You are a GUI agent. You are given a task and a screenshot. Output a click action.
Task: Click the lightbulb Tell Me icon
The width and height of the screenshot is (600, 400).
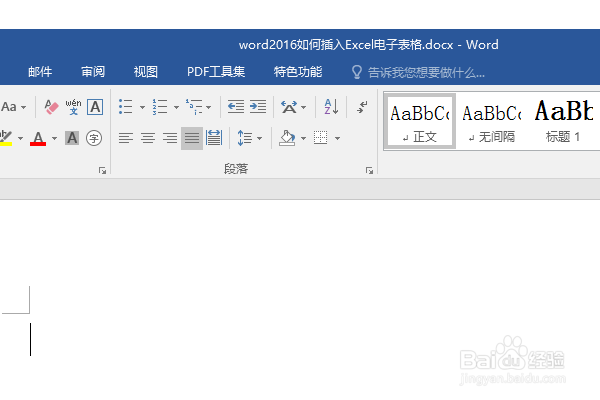pyautogui.click(x=357, y=72)
